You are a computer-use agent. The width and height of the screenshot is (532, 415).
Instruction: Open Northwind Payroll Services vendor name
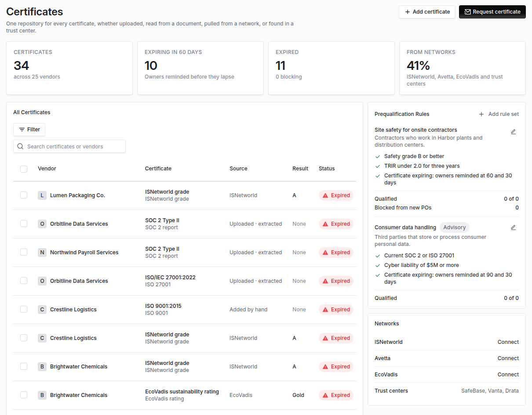coord(84,253)
